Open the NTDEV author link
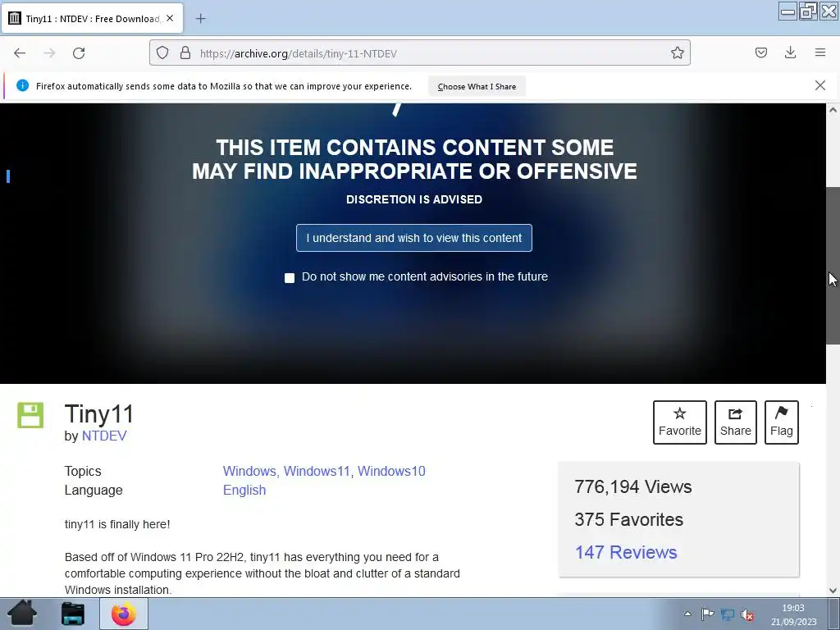This screenshot has height=630, width=840. [104, 436]
